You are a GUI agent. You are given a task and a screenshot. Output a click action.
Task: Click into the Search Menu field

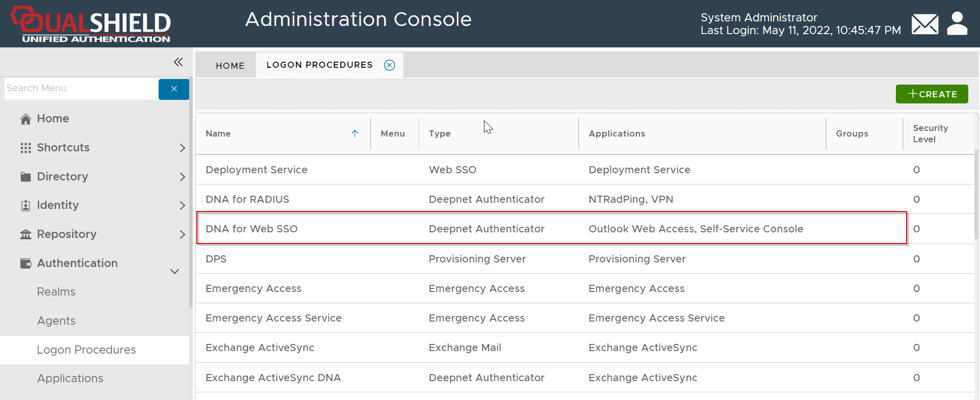pyautogui.click(x=82, y=89)
